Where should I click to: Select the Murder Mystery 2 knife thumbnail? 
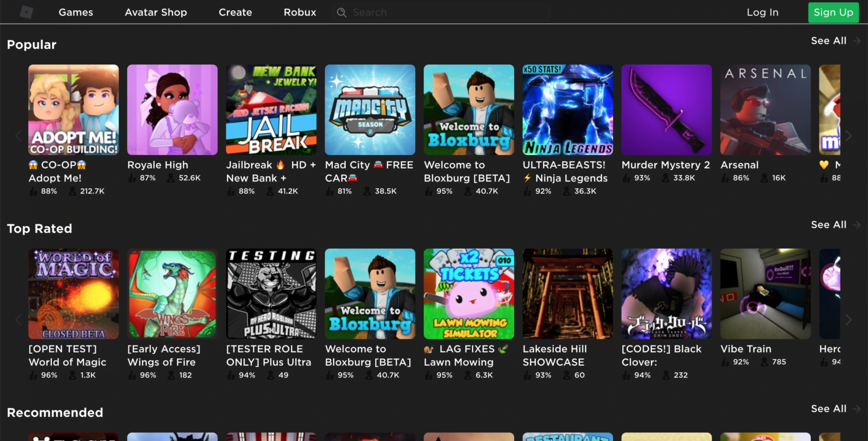coord(666,110)
